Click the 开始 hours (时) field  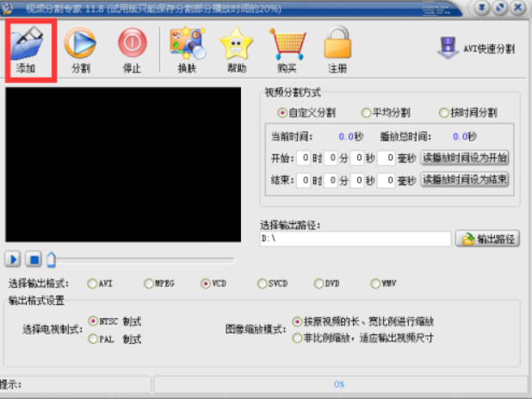click(303, 158)
